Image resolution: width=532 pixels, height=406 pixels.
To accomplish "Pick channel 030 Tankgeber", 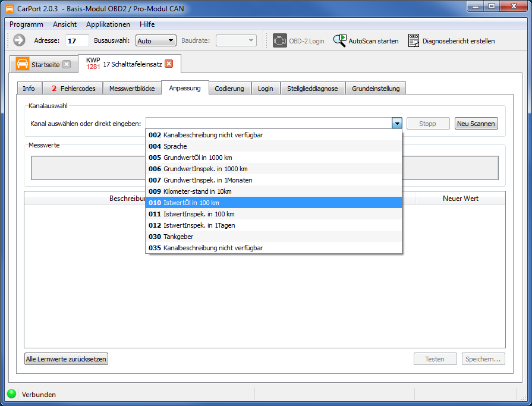I will [x=273, y=237].
